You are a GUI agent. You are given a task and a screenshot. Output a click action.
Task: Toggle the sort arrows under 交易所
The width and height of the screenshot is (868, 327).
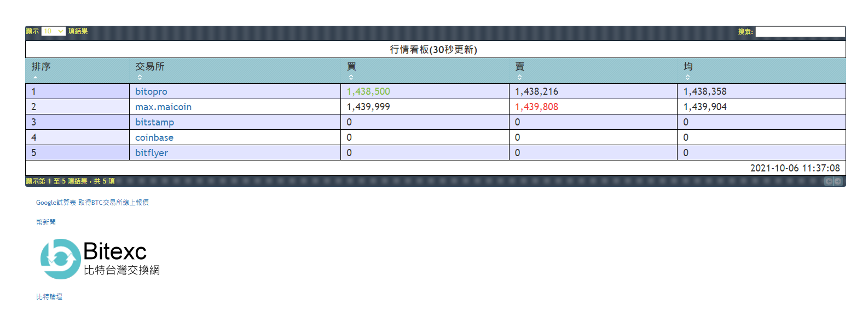tap(140, 77)
